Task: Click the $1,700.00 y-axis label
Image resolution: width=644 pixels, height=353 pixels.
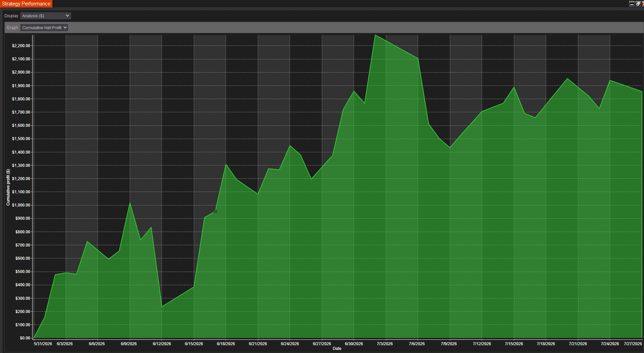Action: coord(21,112)
